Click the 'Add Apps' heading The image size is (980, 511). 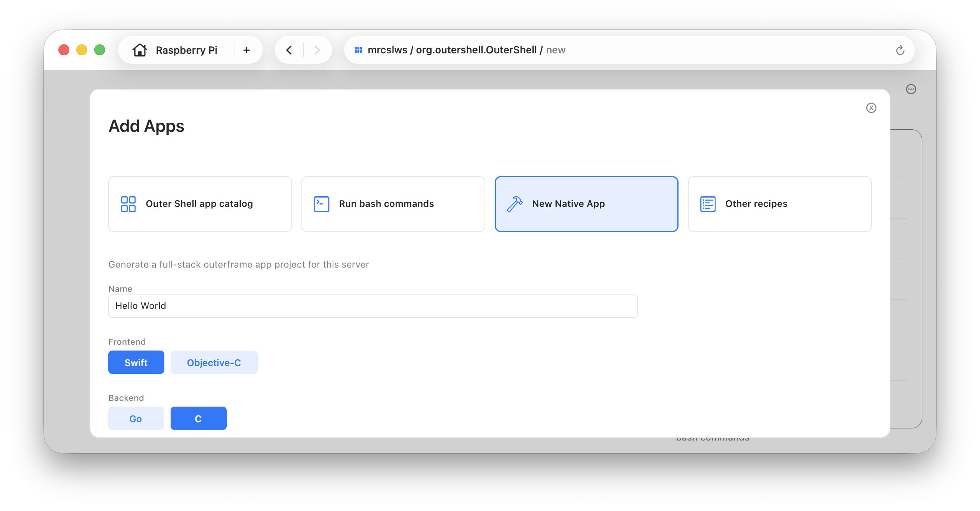click(146, 126)
